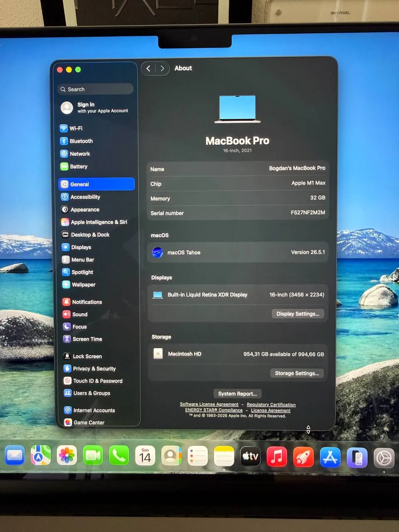399x532 pixels.
Task: Click the serial number F527NF2M2M
Action: pyautogui.click(x=308, y=212)
